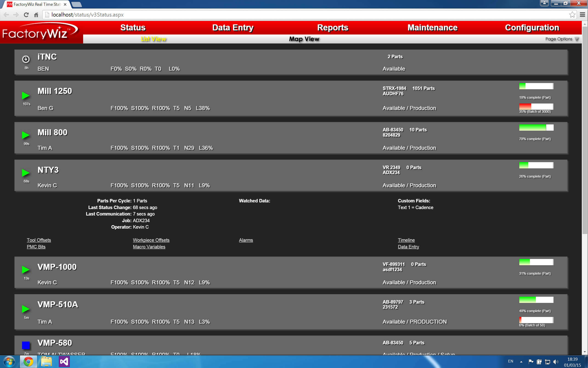Viewport: 588px width, 368px height.
Task: Open the Tool Offsets link
Action: click(39, 240)
